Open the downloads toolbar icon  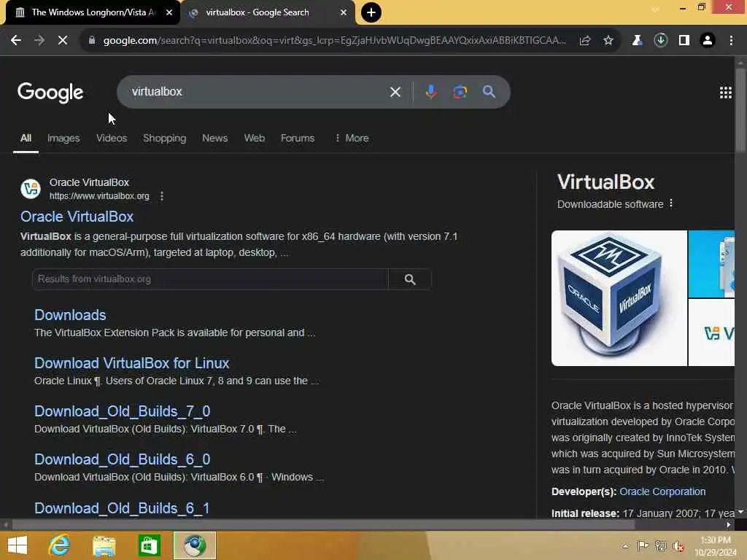point(660,41)
